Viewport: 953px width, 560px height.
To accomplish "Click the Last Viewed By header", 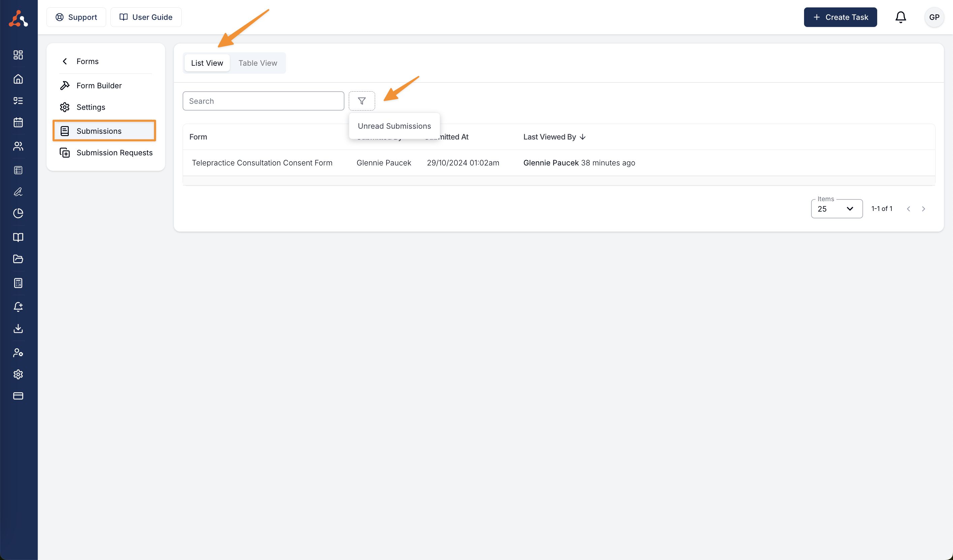I will [x=550, y=137].
